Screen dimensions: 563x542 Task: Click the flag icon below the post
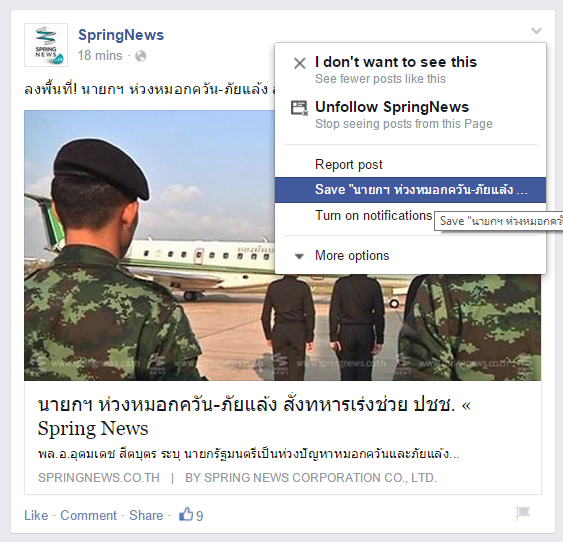coord(523,512)
